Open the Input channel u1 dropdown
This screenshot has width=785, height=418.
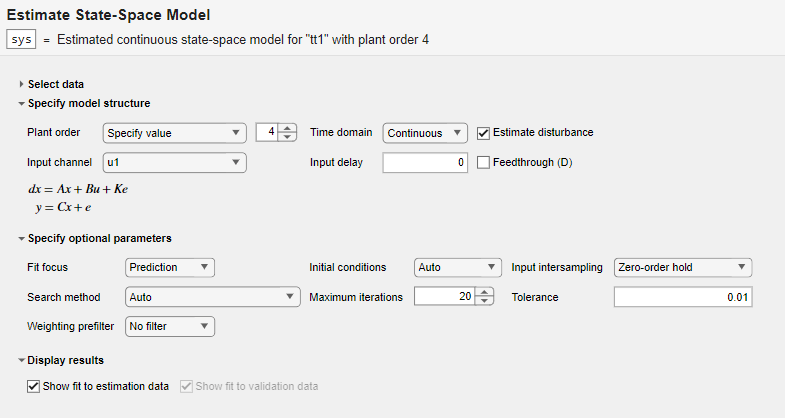pos(174,162)
